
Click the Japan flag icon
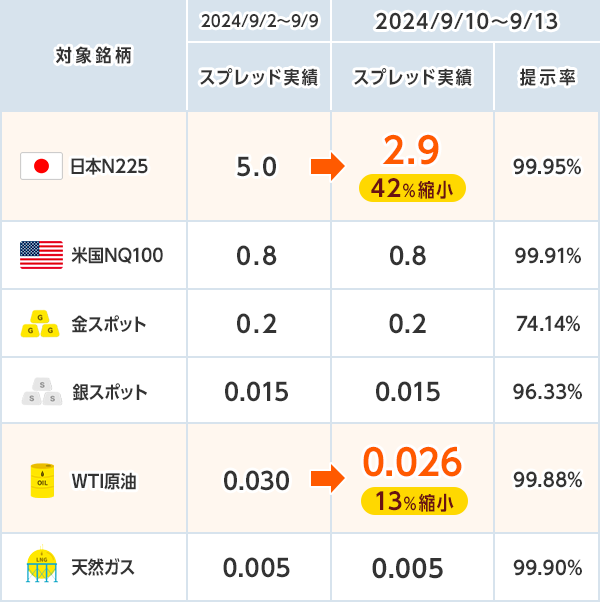(42, 166)
